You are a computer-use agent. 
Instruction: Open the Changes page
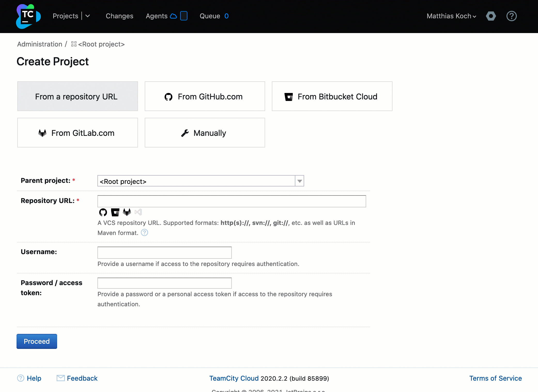click(119, 16)
